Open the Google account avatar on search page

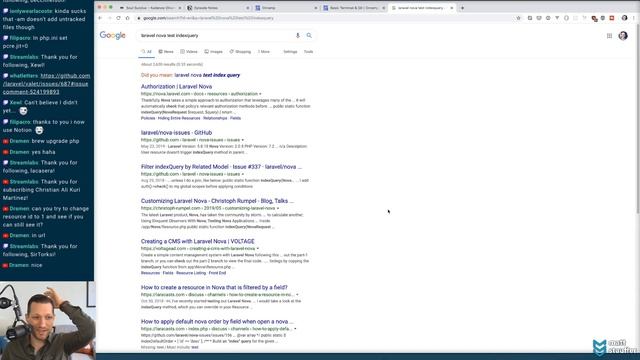(x=623, y=36)
